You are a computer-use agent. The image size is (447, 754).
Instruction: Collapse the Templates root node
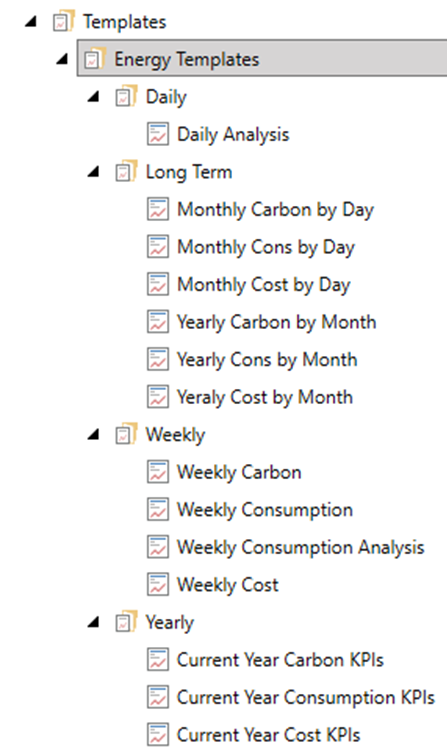[x=31, y=22]
